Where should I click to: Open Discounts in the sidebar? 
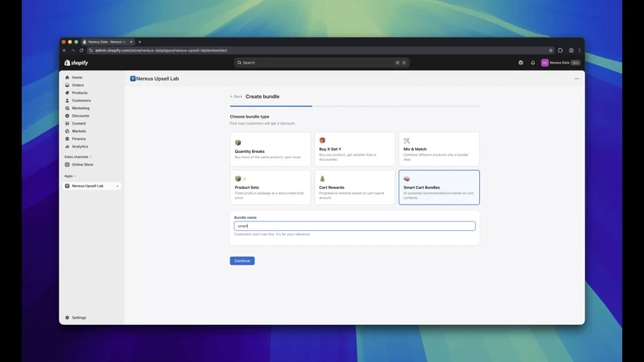click(x=80, y=116)
